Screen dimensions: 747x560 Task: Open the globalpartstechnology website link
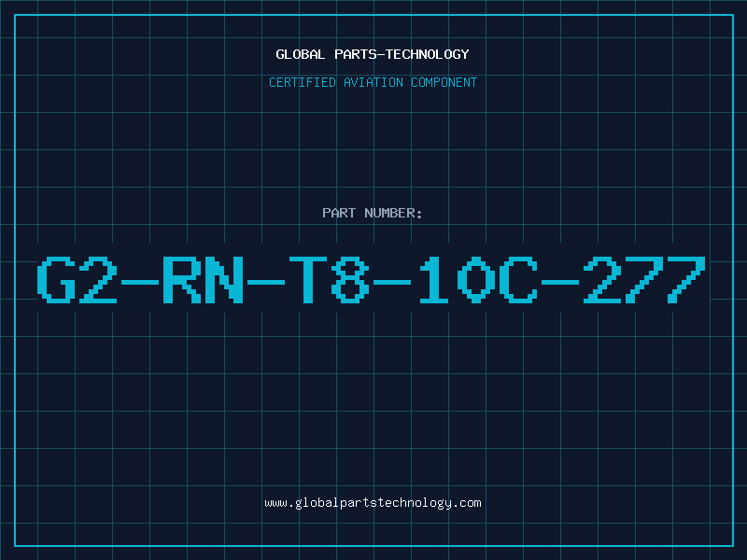[373, 503]
